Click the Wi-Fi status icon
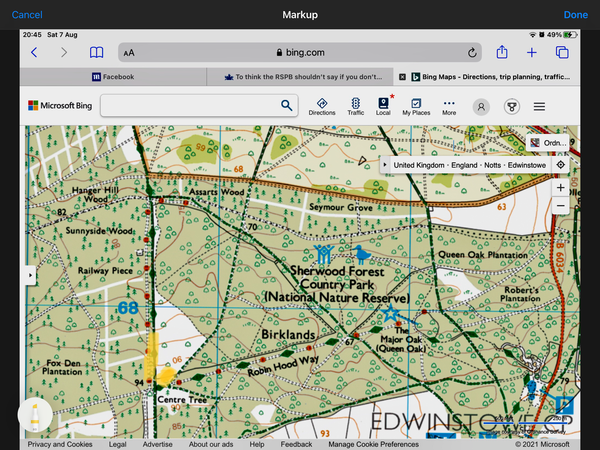 point(532,35)
